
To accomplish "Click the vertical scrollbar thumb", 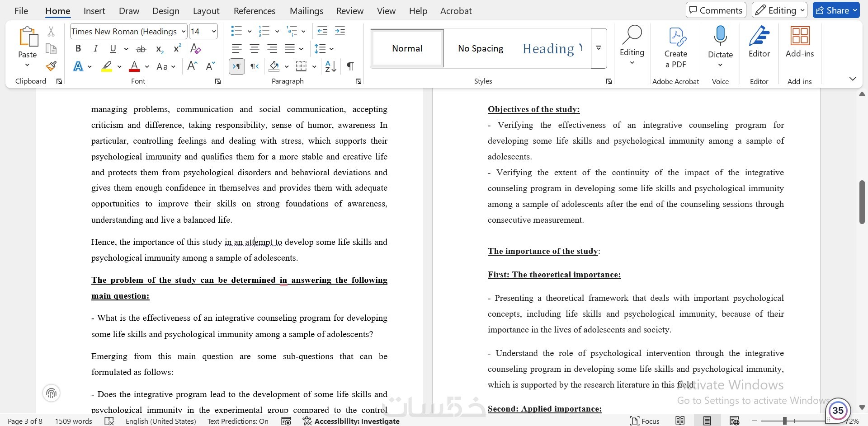I will click(862, 202).
